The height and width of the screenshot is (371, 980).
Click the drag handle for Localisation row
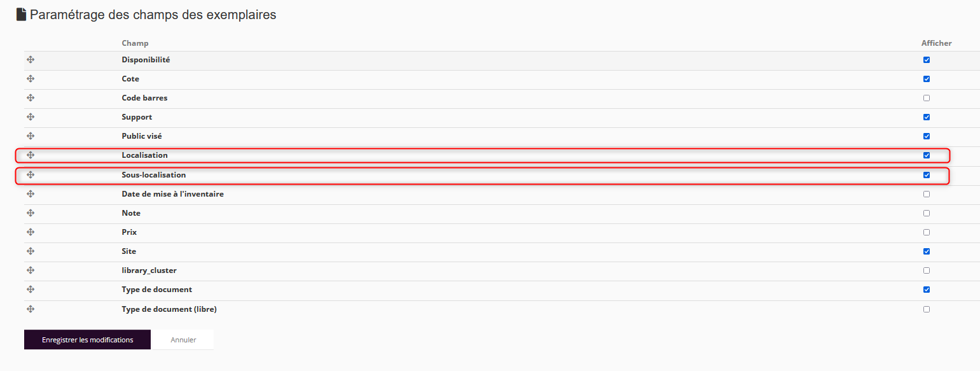31,155
